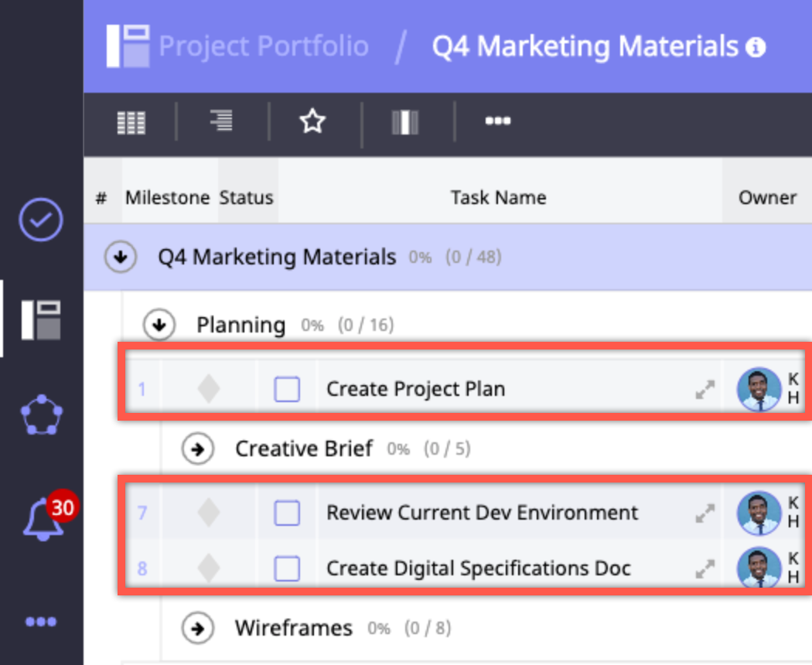Click the grid view icon in toolbar
Viewport: 812px width, 665px height.
point(131,122)
